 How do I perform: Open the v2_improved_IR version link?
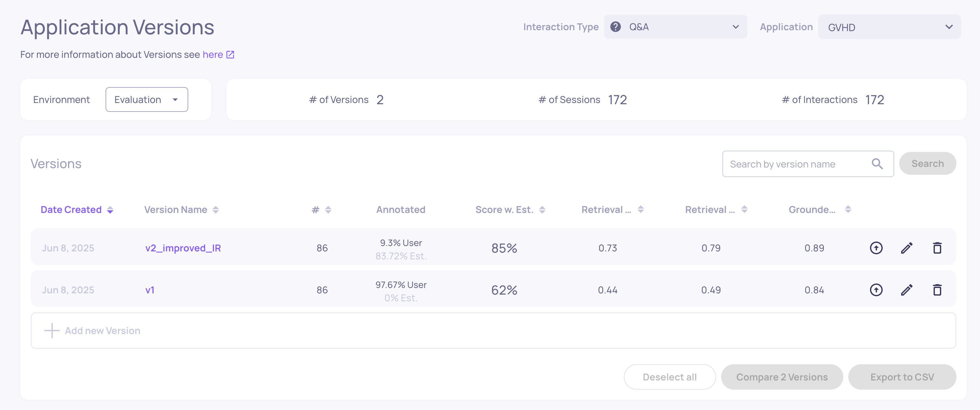point(183,248)
